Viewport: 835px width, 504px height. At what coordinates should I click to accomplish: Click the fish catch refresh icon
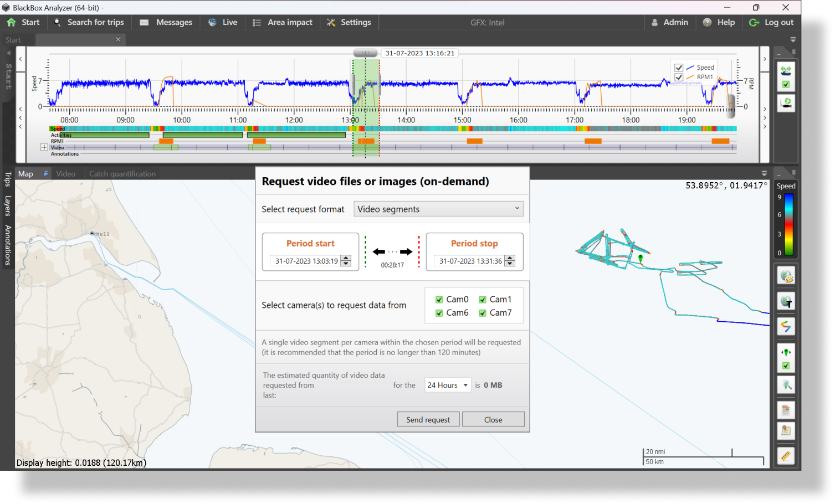(x=786, y=102)
